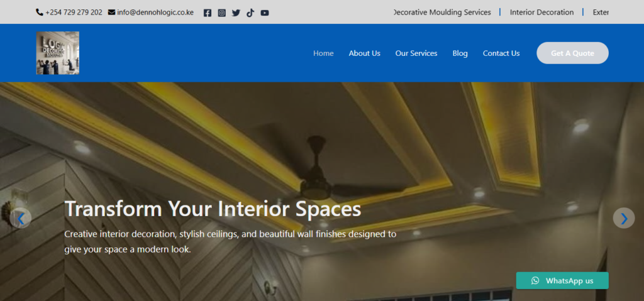Call +254 729 279 202 phone link
The height and width of the screenshot is (301, 644).
[74, 13]
